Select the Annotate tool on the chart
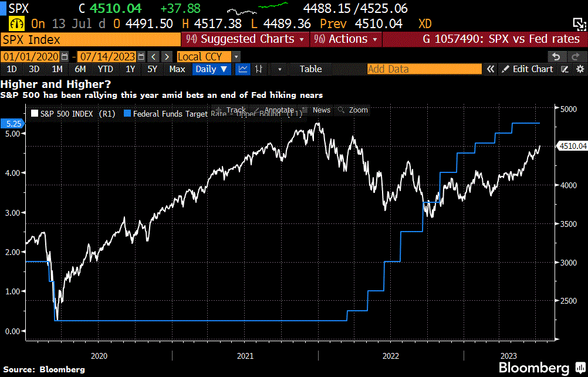588x377 pixels. click(275, 110)
